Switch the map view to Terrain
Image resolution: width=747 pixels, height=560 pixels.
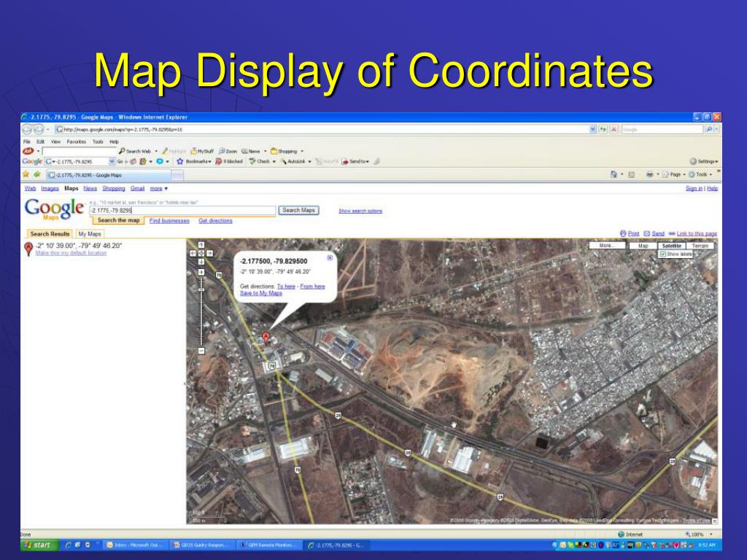pos(700,246)
